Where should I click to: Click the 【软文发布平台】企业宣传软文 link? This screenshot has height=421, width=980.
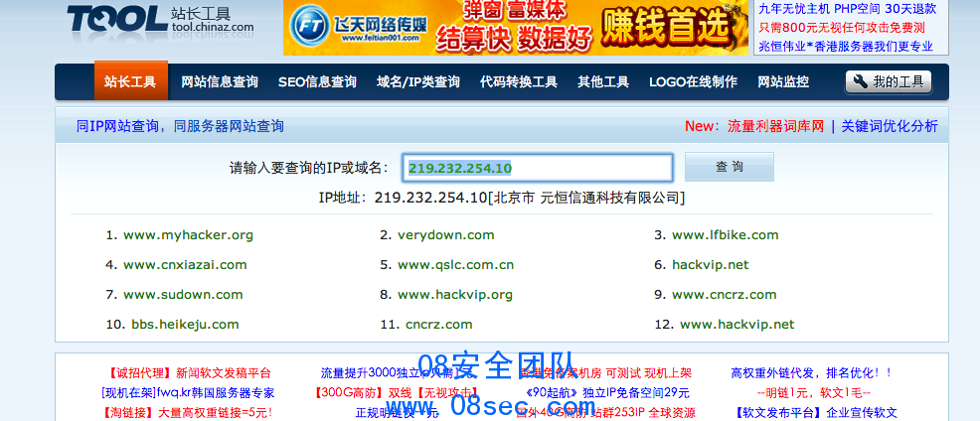tap(816, 412)
